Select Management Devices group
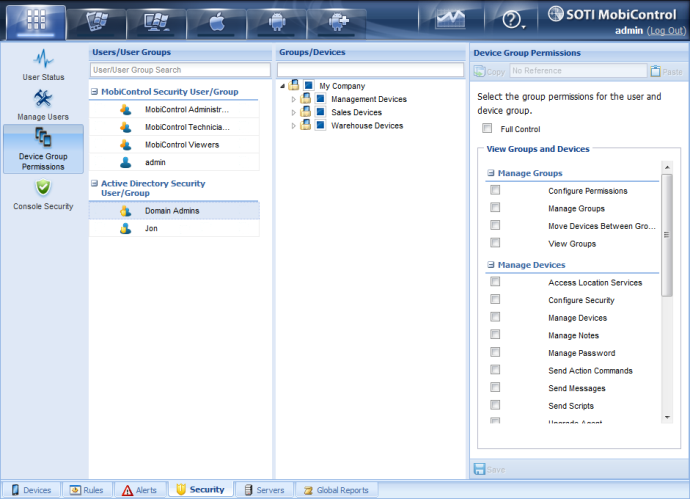 pyautogui.click(x=369, y=99)
